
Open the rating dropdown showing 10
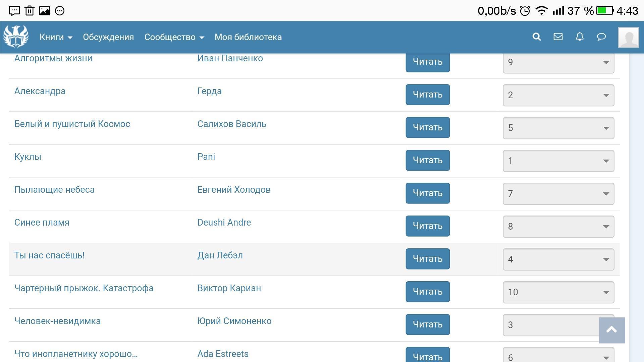tap(558, 292)
